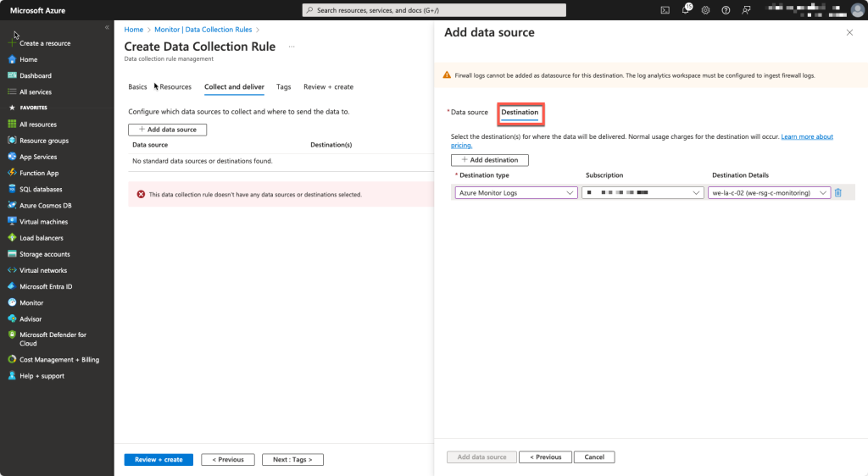Open the Resources tab
This screenshot has height=476, width=868.
point(175,86)
